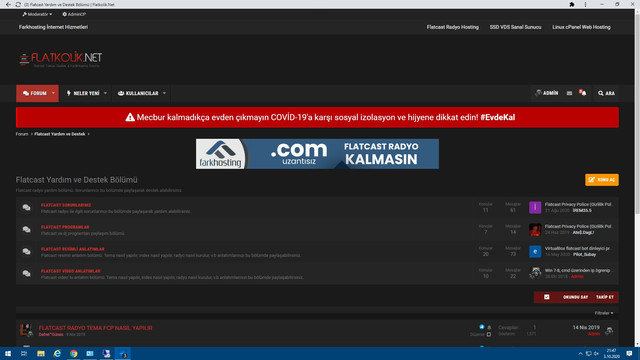Click the Farkhosting .com banner ad
Viewport: 640px width, 360px height.
point(317,154)
